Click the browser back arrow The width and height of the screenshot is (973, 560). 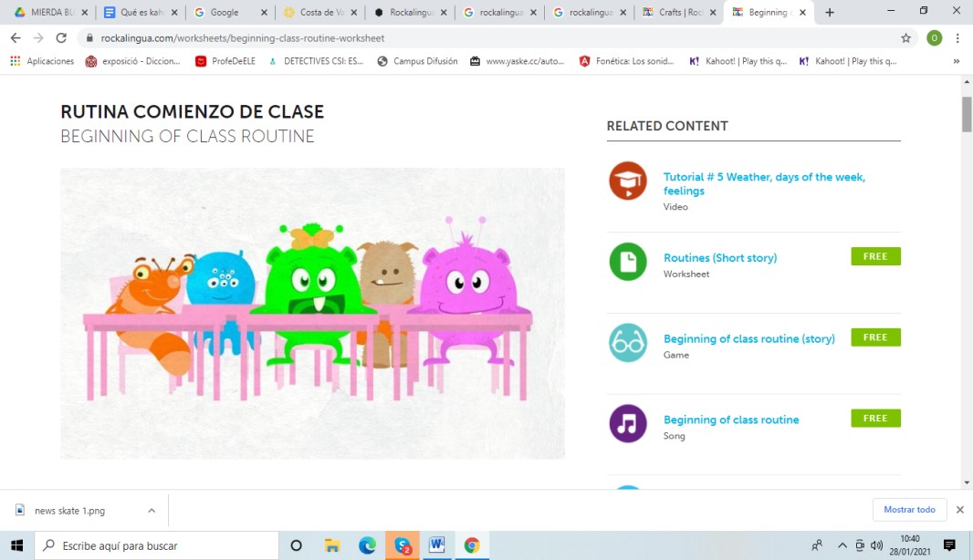coord(16,37)
